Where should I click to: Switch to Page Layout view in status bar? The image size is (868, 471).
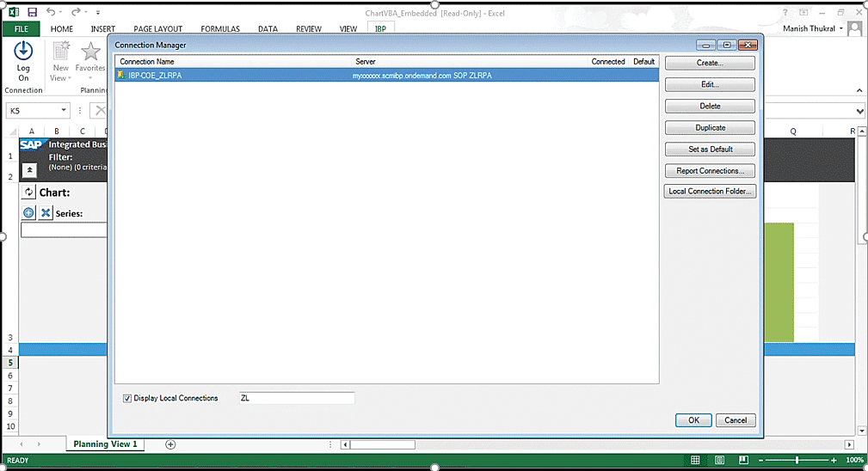coord(719,460)
